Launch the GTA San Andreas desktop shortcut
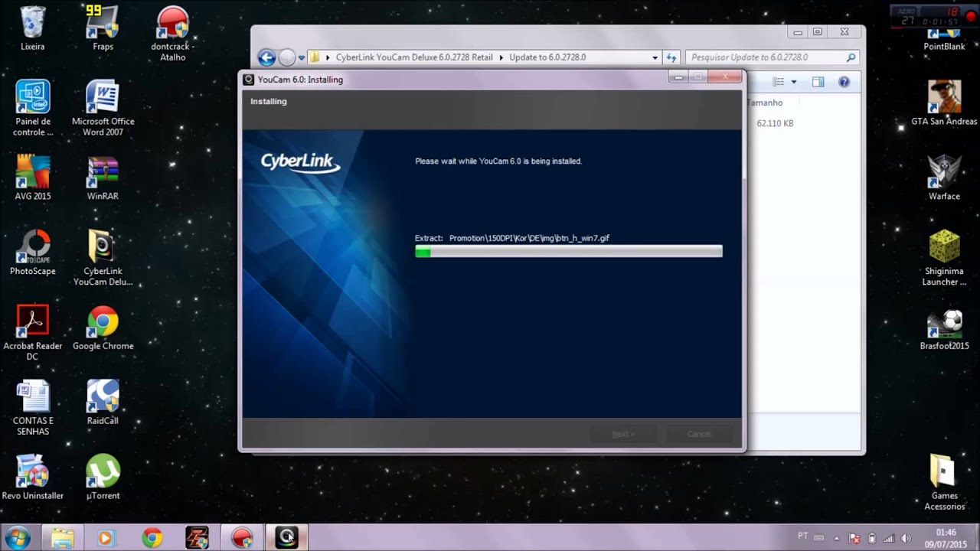 pos(944,103)
